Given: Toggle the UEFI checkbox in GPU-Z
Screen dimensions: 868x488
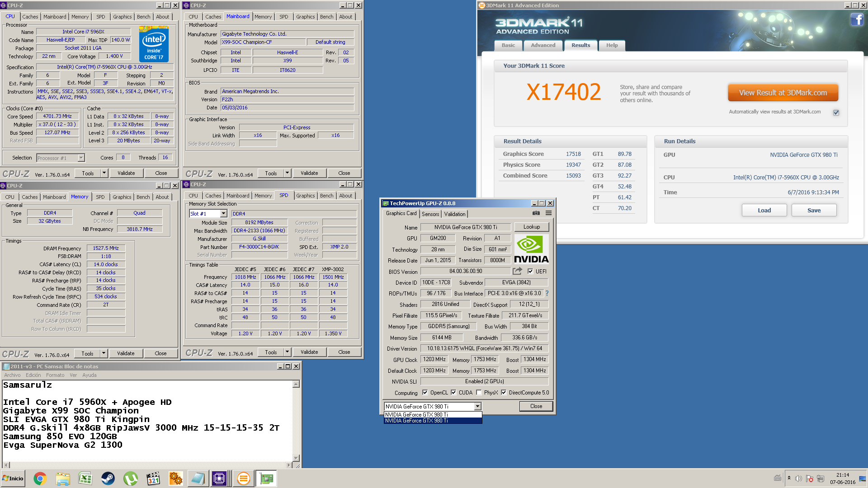Looking at the screenshot, I should [x=530, y=271].
